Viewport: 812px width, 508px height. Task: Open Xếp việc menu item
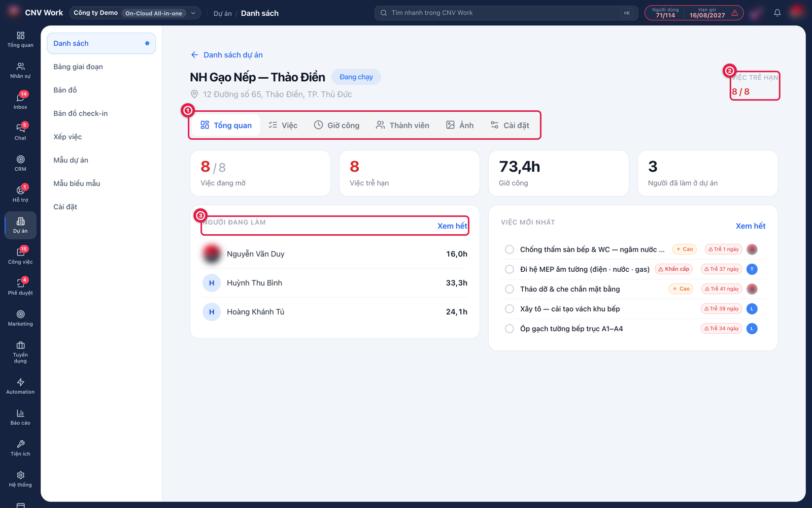point(101,137)
